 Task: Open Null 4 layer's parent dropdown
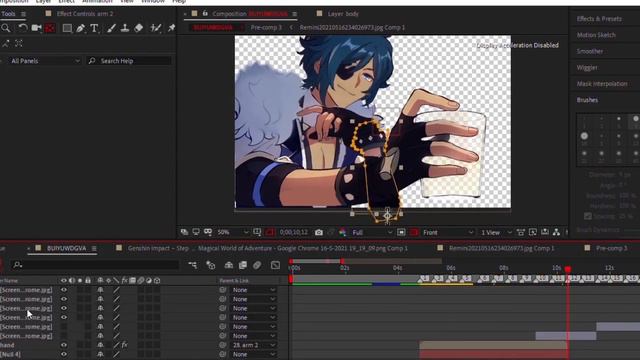(x=253, y=354)
